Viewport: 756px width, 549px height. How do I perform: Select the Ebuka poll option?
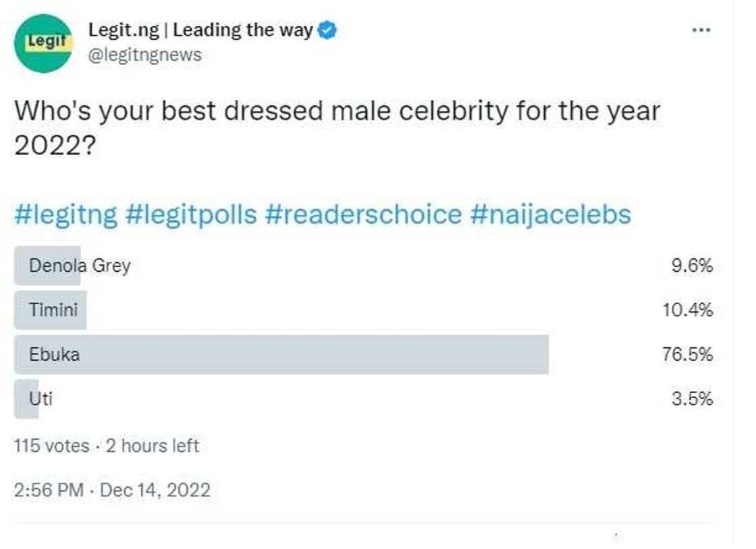(54, 354)
